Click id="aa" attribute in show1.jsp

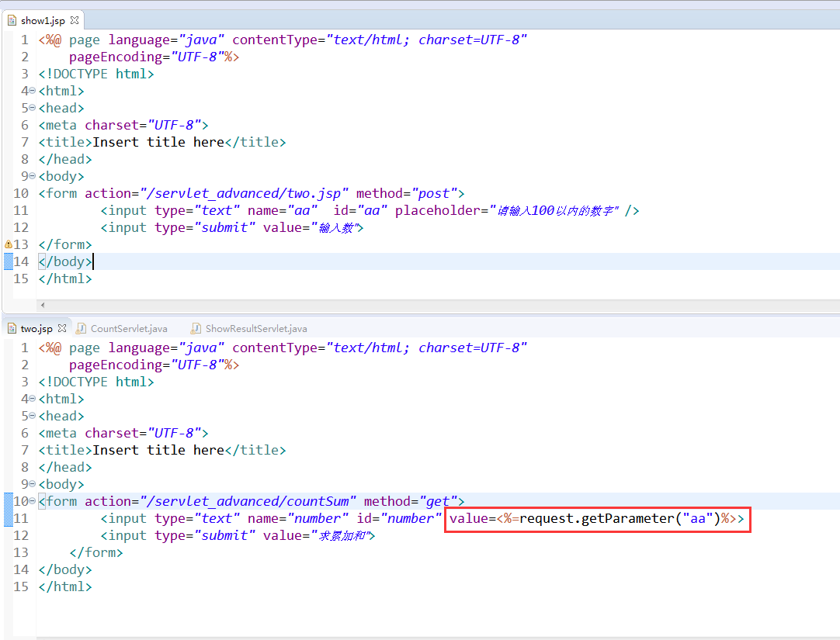click(360, 210)
